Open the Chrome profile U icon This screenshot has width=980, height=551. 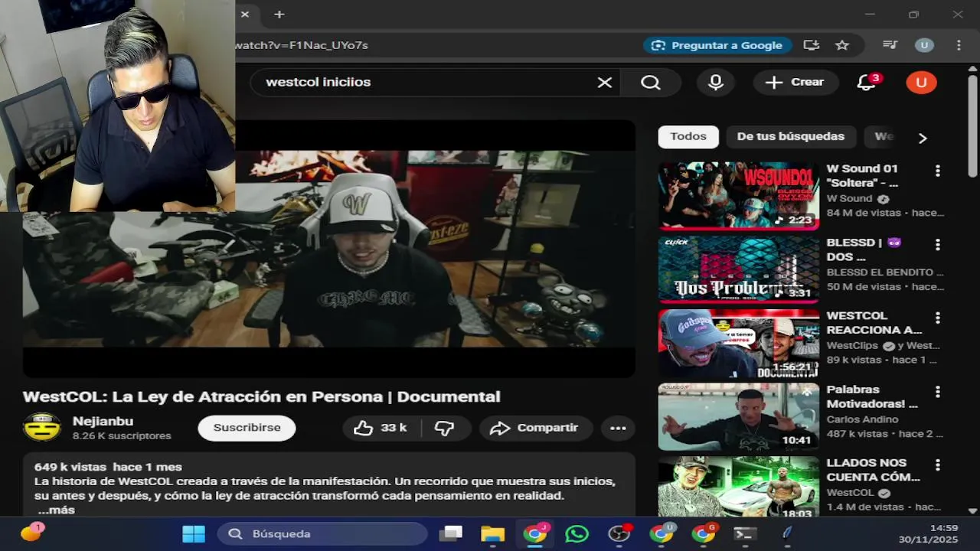click(x=924, y=45)
